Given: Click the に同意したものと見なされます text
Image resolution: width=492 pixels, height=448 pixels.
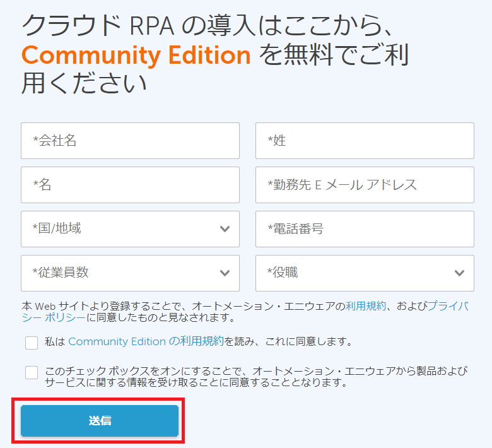Looking at the screenshot, I should [x=161, y=318].
